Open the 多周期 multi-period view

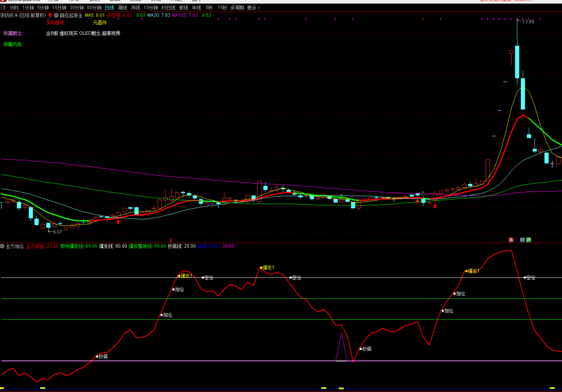coord(237,8)
